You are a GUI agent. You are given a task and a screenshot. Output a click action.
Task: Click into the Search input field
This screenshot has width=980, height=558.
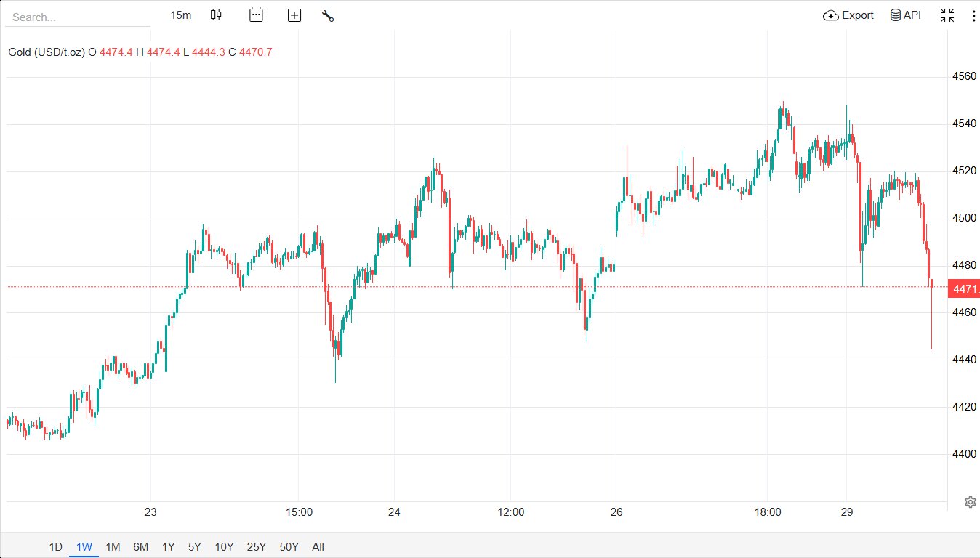point(77,17)
